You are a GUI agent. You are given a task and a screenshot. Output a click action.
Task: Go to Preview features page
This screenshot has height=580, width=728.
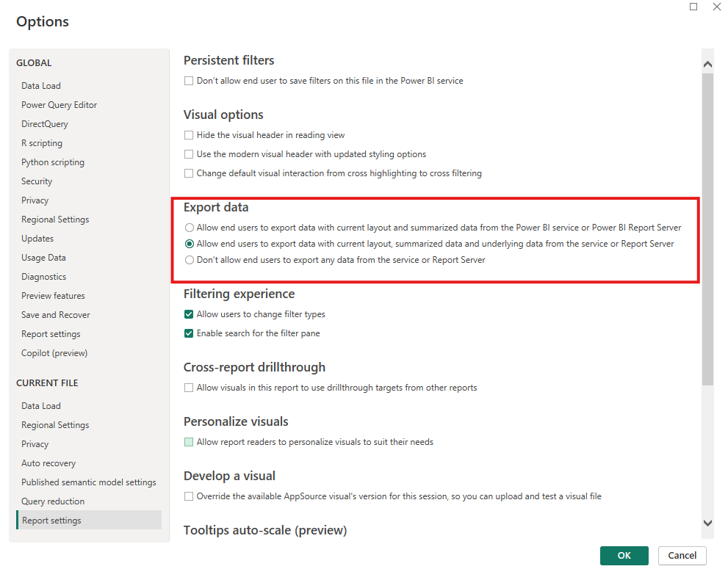[53, 296]
